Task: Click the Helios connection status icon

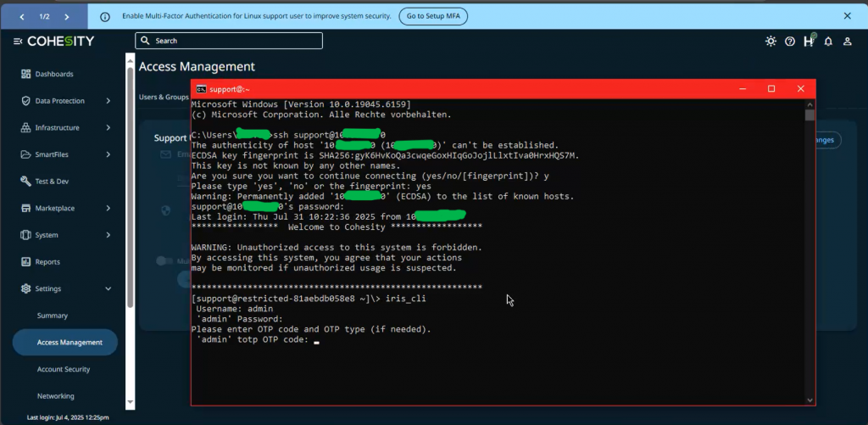Action: coord(809,41)
